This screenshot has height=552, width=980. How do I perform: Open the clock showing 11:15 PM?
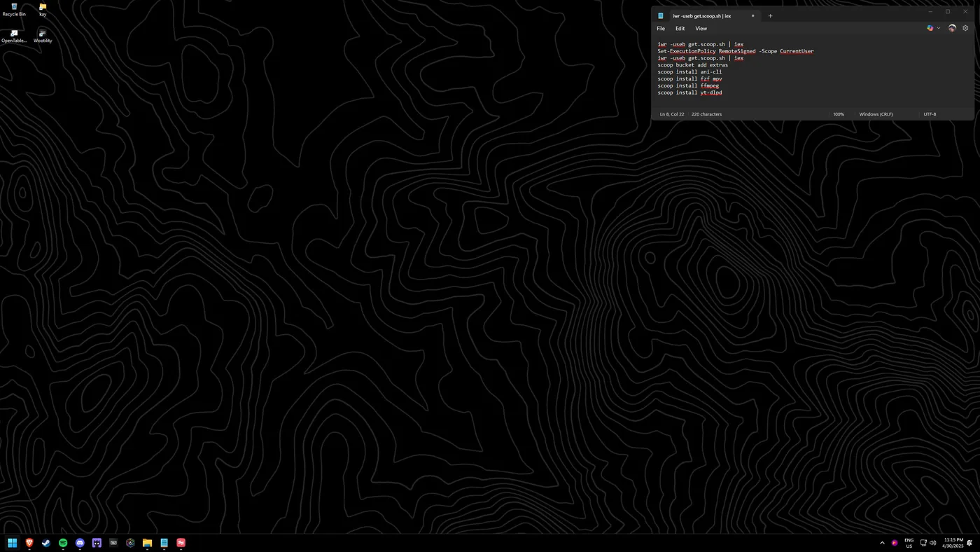[x=953, y=543]
